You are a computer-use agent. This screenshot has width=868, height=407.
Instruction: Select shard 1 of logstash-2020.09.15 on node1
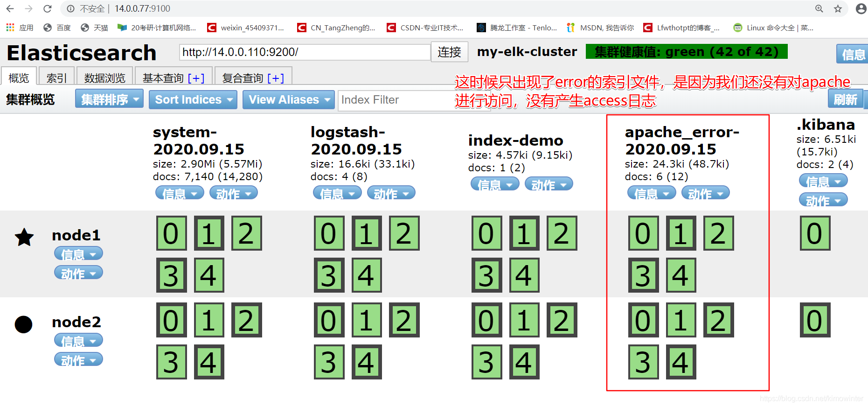coord(367,233)
